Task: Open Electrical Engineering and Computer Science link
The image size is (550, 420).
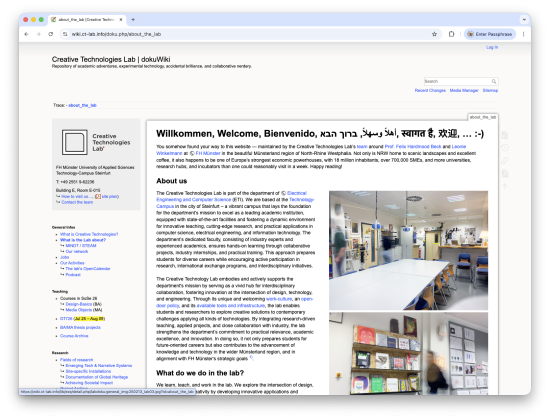Action: point(231,196)
